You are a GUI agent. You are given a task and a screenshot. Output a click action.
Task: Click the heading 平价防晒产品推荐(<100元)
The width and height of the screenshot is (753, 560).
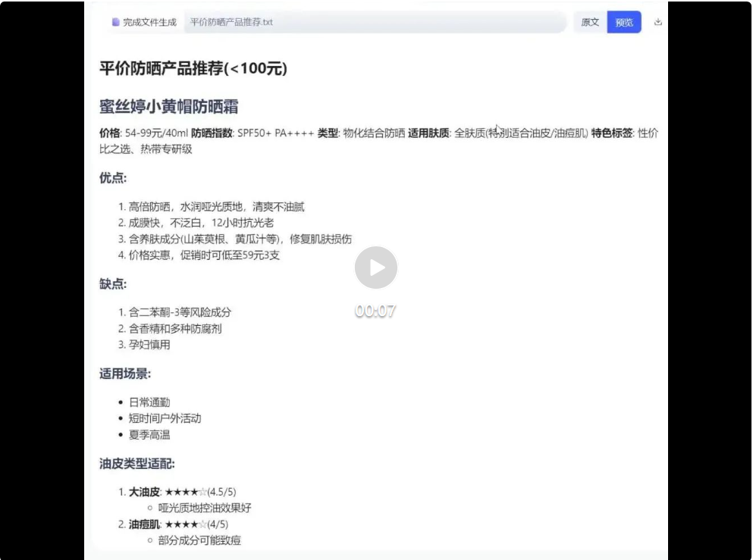click(x=193, y=68)
